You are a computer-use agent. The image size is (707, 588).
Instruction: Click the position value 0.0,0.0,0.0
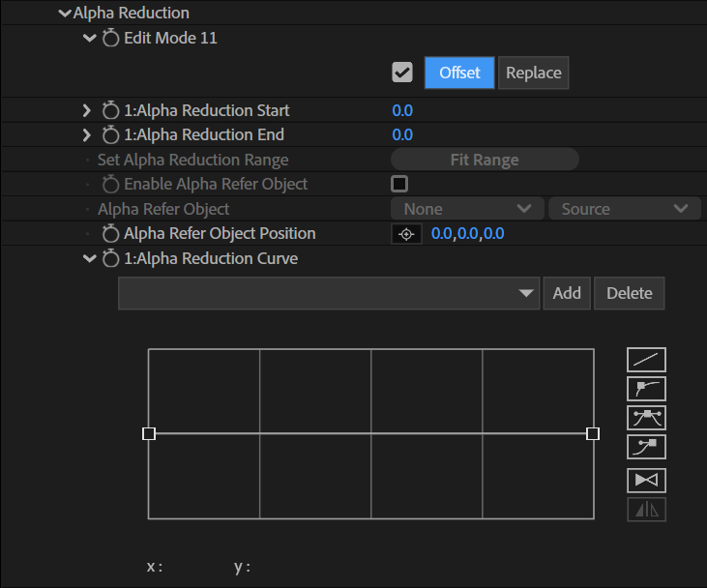point(467,234)
